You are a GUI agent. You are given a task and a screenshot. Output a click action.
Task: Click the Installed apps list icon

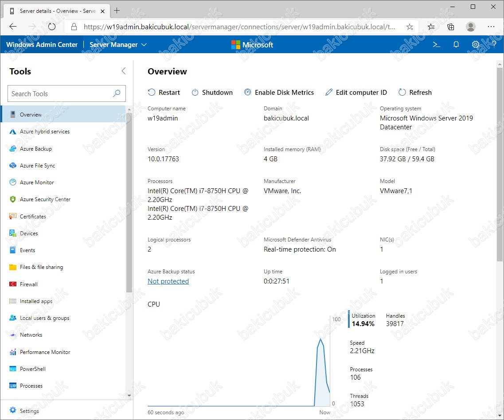(x=13, y=301)
